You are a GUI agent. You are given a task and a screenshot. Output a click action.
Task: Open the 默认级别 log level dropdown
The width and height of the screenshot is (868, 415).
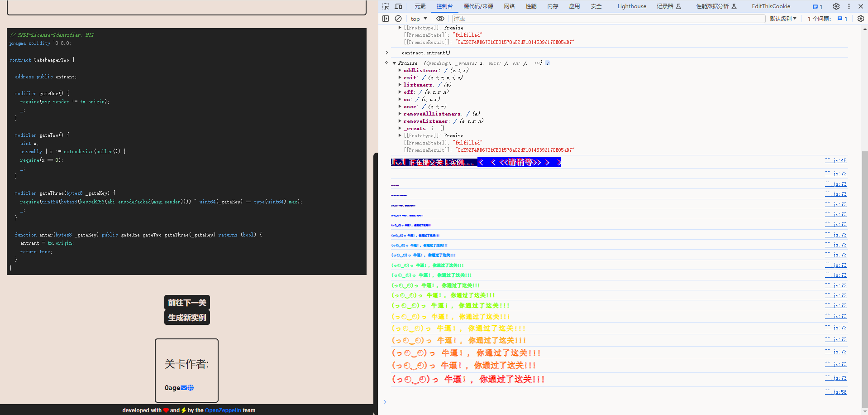783,19
